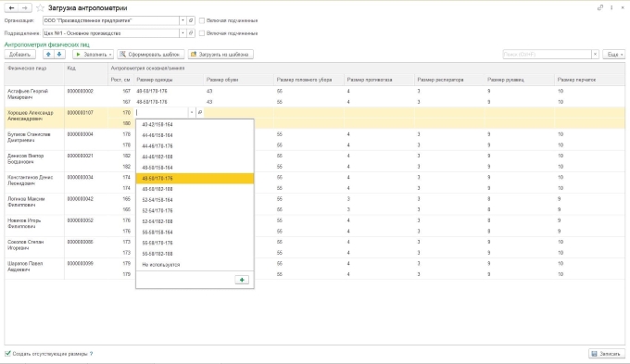
Task: Select size 52-54/182-188 from list
Action: (x=195, y=221)
